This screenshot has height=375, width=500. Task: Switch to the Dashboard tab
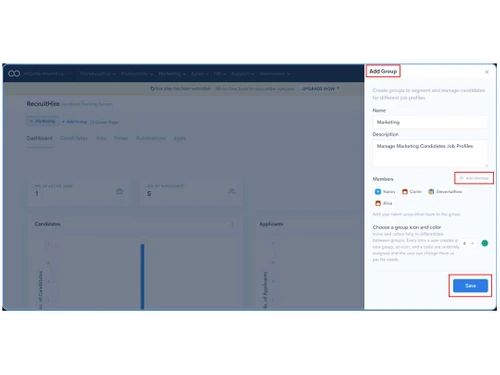pyautogui.click(x=39, y=138)
